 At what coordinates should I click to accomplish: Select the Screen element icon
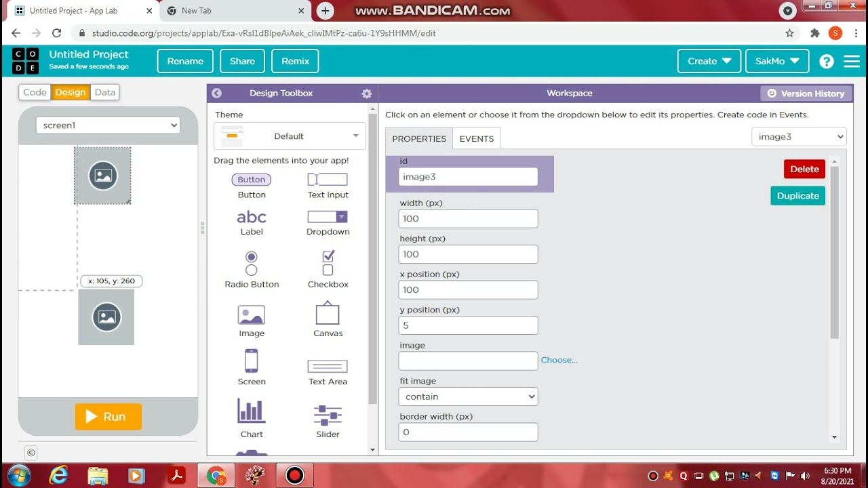click(252, 361)
